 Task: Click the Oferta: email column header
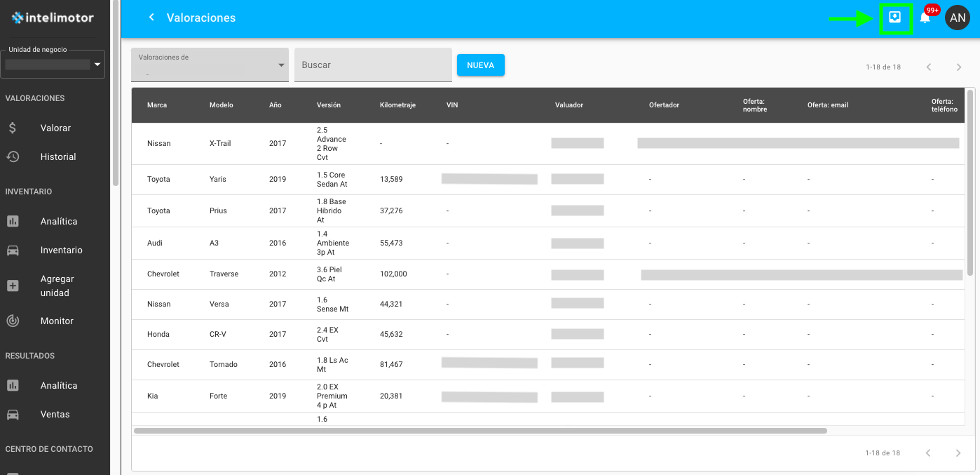click(828, 105)
